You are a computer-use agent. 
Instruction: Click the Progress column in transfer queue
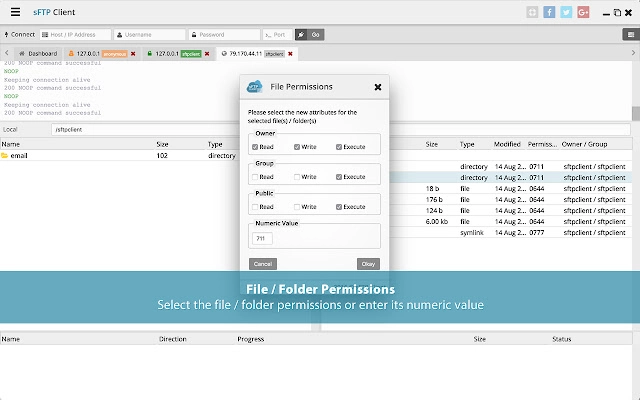(x=251, y=339)
